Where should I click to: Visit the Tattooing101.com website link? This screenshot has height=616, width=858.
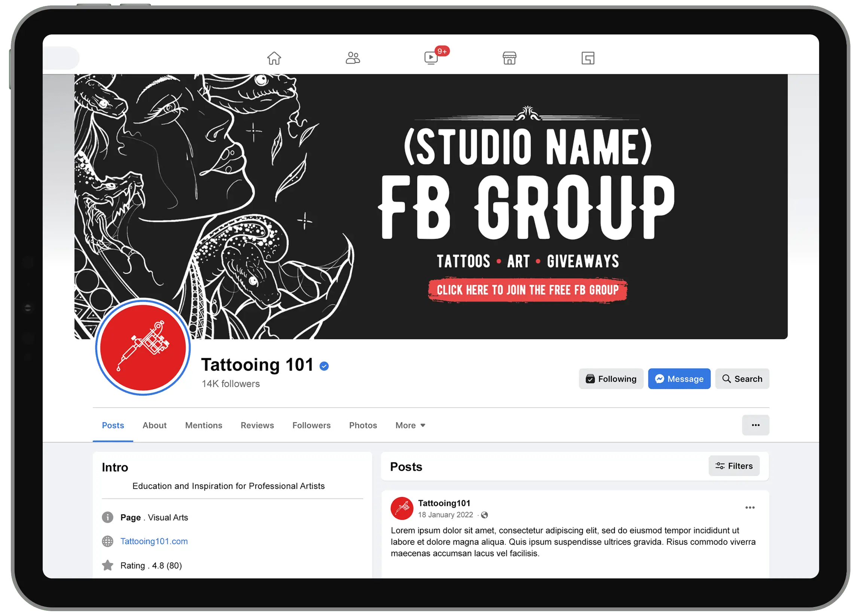click(154, 542)
